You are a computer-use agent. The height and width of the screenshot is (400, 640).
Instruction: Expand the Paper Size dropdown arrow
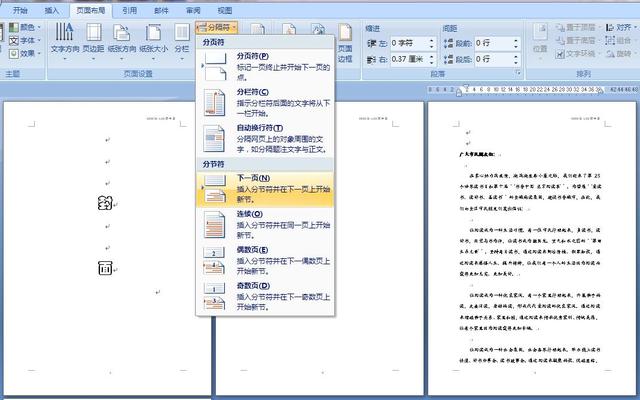pos(153,58)
